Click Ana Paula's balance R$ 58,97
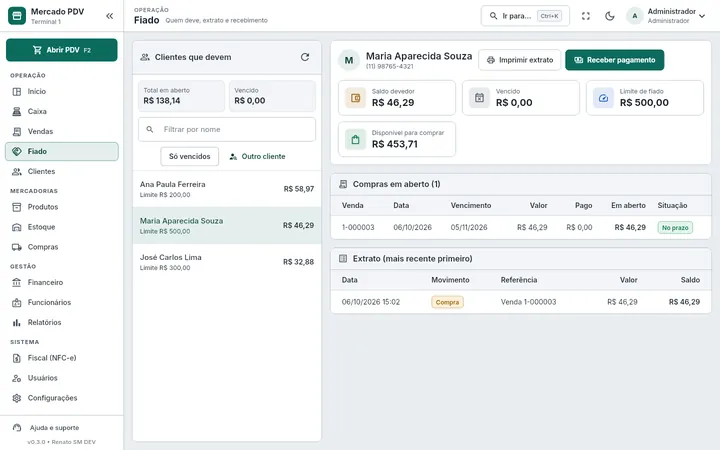The image size is (720, 450). tap(299, 189)
